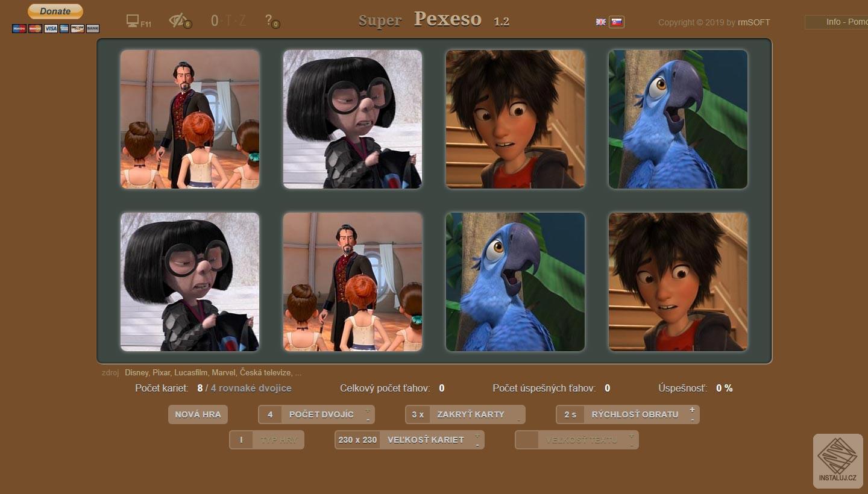
Task: Open the rmSOFT copyright link
Action: pyautogui.click(x=753, y=22)
